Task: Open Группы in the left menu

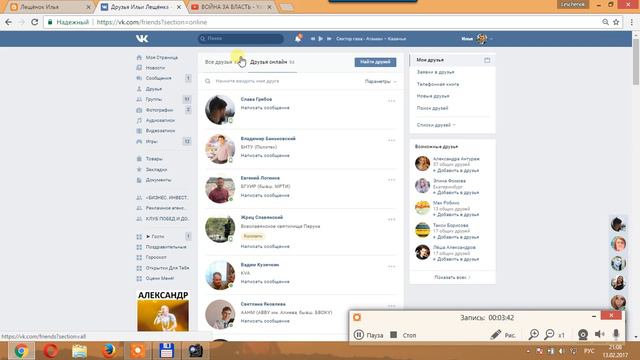Action: pyautogui.click(x=154, y=99)
